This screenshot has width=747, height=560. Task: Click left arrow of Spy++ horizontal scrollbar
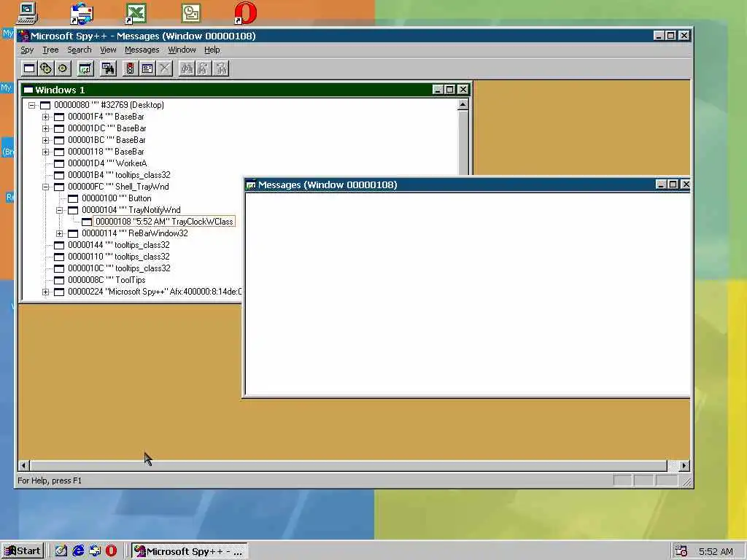(24, 465)
